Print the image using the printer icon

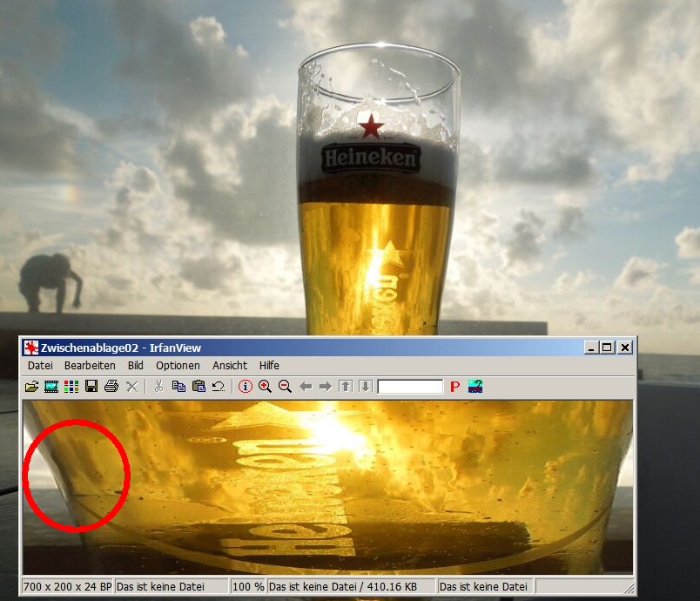coord(111,386)
